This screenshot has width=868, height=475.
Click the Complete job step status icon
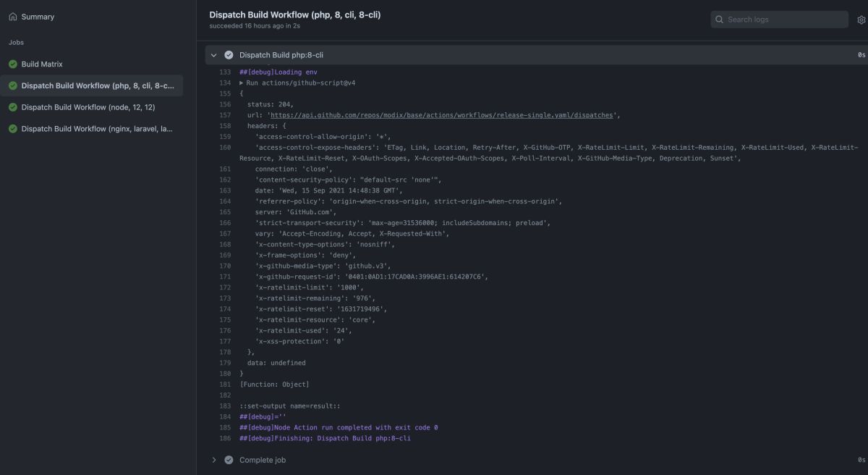[x=229, y=460]
